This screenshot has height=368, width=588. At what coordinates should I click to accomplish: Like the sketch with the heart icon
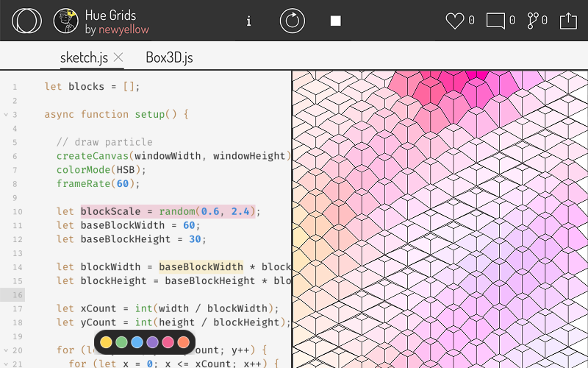click(455, 21)
